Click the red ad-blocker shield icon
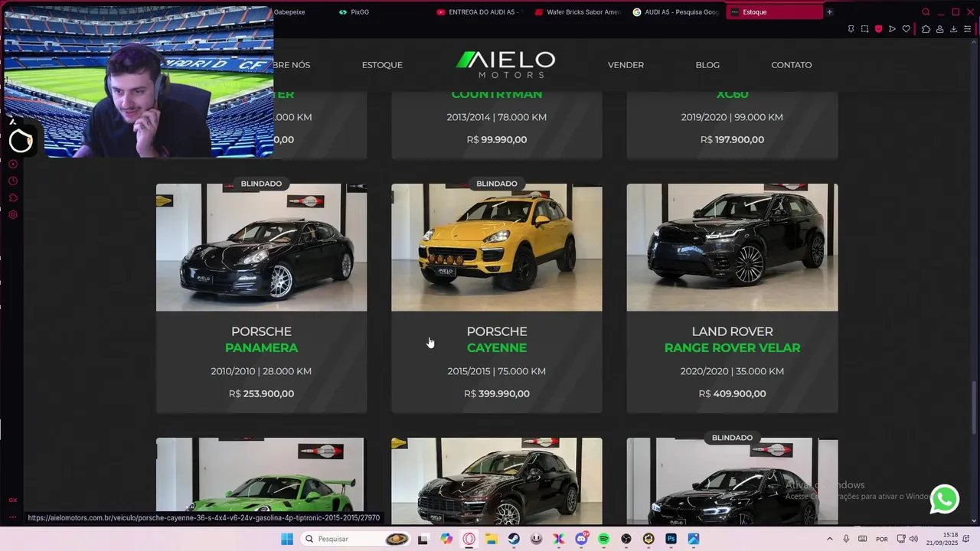 pos(878,29)
